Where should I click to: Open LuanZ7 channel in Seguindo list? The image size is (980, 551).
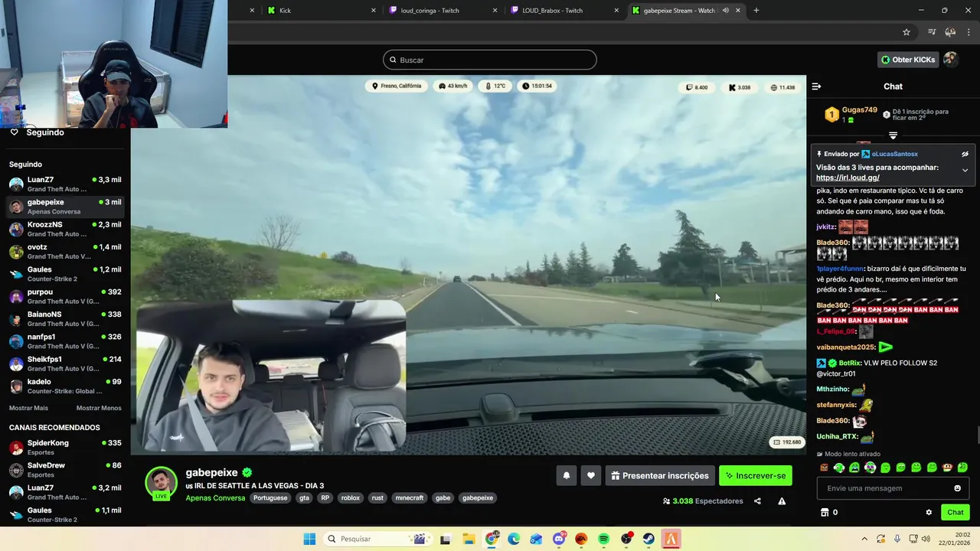65,184
